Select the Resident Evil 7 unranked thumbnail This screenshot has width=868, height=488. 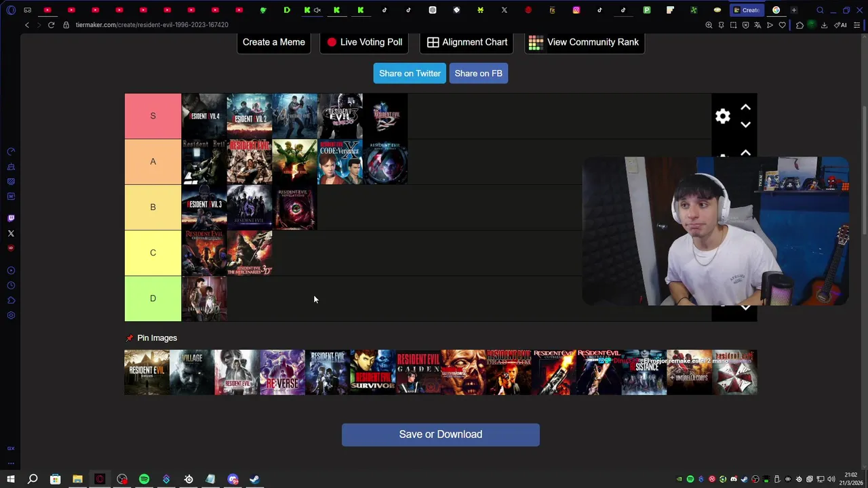tap(146, 372)
